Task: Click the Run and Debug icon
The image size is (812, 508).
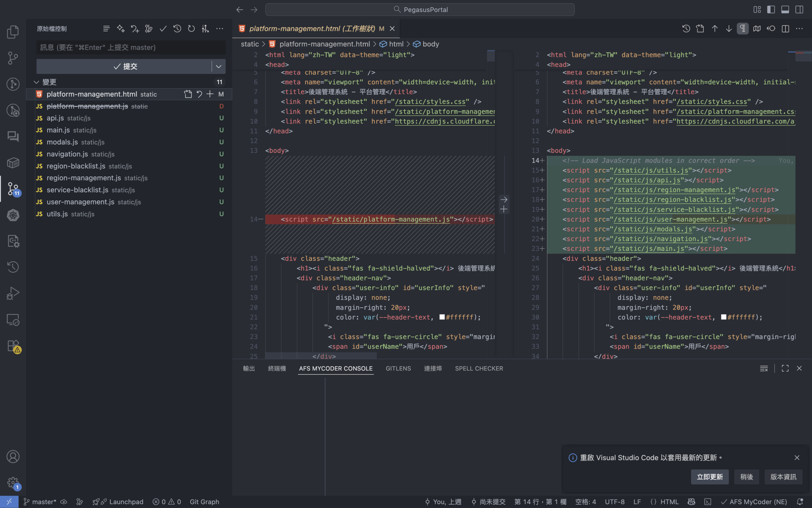Action: 13,293
